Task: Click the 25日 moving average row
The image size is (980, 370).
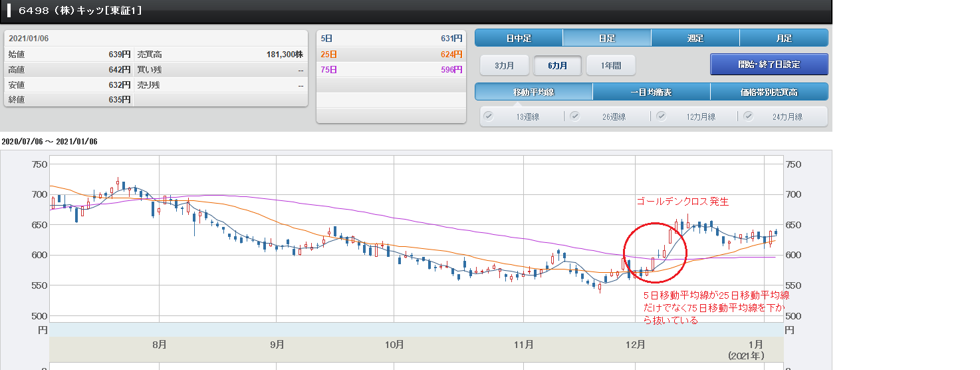Action: 390,54
